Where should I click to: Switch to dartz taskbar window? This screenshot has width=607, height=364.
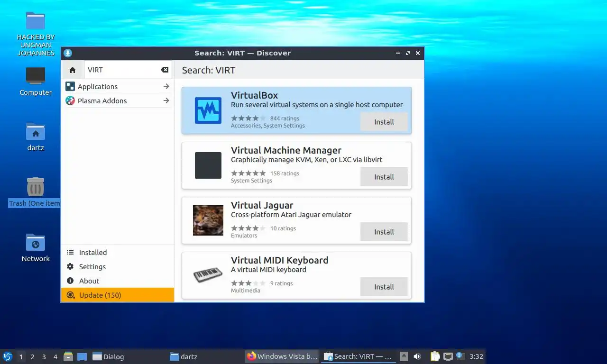click(205, 356)
